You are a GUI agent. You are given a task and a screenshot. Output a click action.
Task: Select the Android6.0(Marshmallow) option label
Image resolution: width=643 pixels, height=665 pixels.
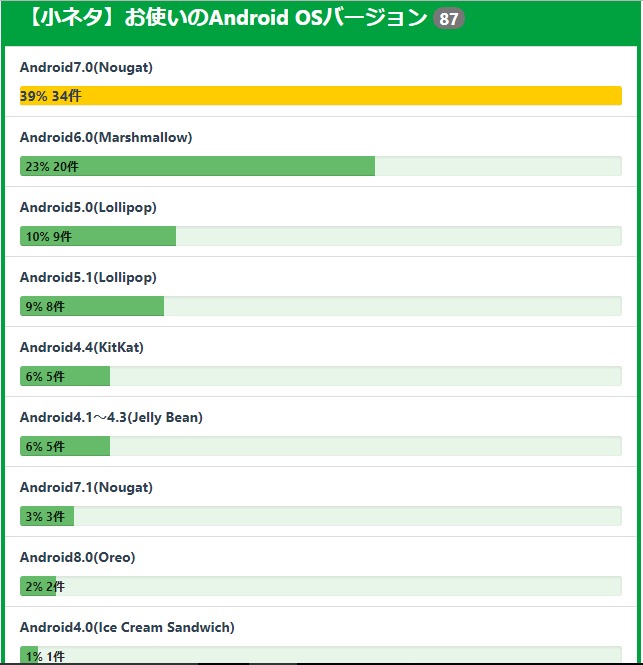(x=106, y=137)
